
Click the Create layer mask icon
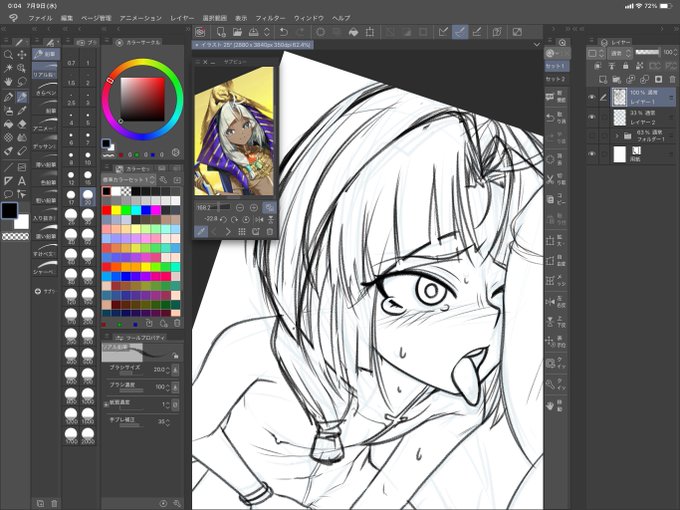658,79
